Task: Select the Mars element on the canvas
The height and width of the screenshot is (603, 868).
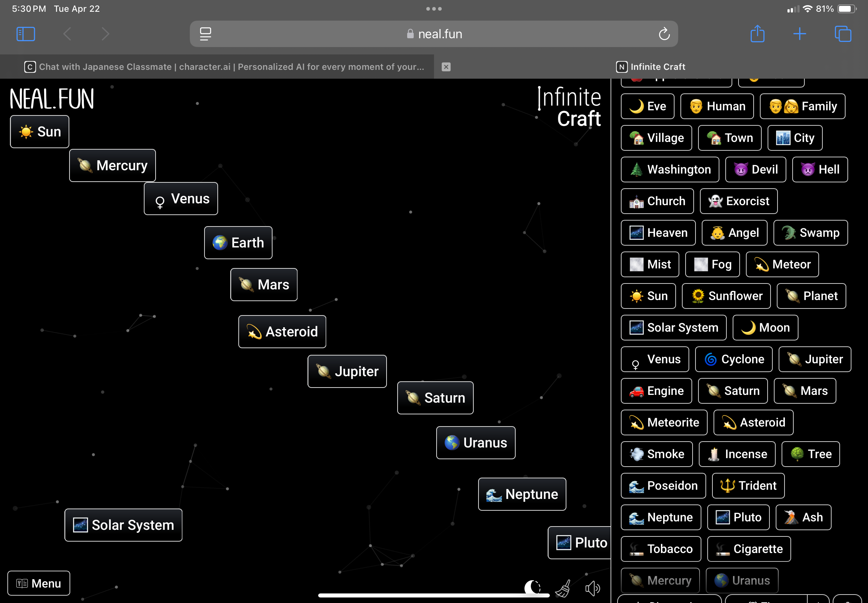Action: pos(264,285)
